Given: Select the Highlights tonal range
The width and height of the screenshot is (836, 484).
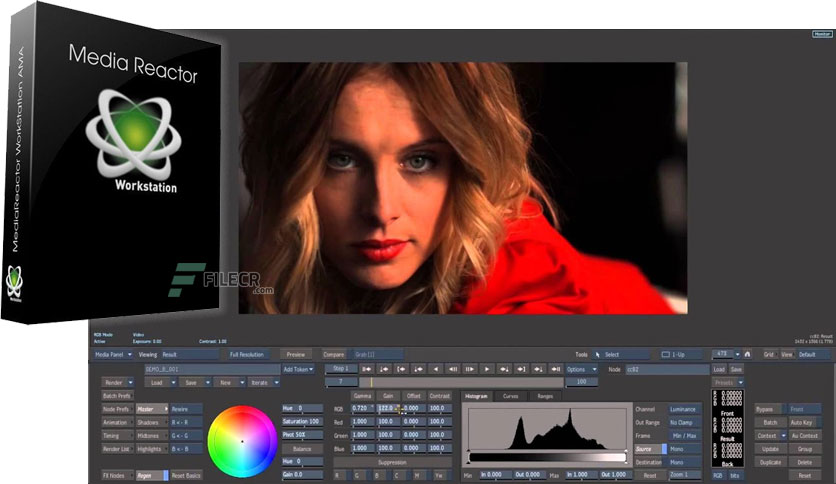Looking at the screenshot, I should click(x=152, y=449).
